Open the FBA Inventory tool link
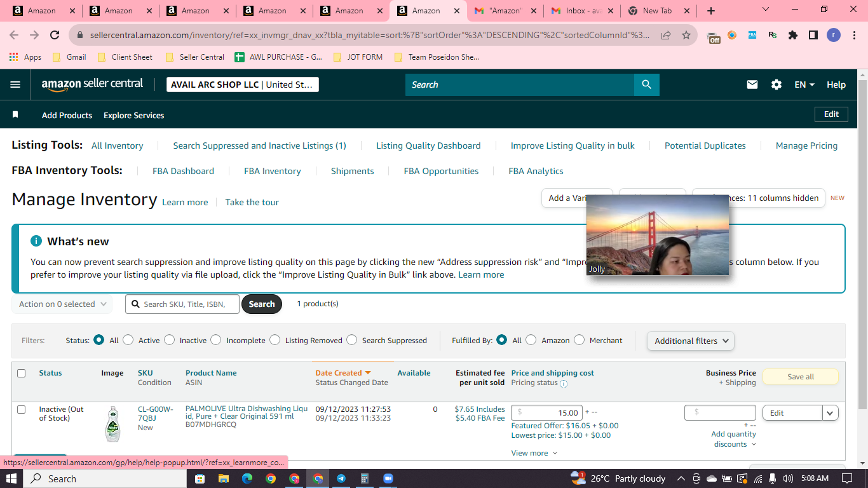868x488 pixels. (273, 171)
